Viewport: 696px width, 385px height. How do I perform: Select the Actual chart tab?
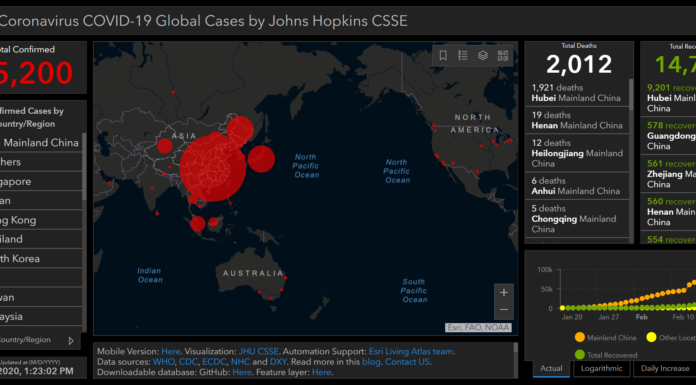tap(551, 369)
